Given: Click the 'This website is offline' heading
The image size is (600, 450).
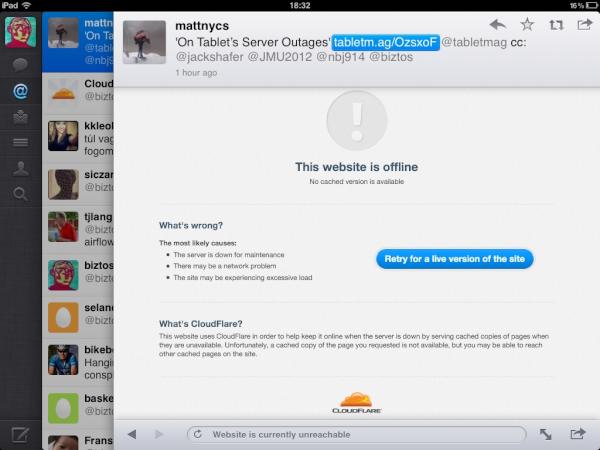Looking at the screenshot, I should (356, 167).
